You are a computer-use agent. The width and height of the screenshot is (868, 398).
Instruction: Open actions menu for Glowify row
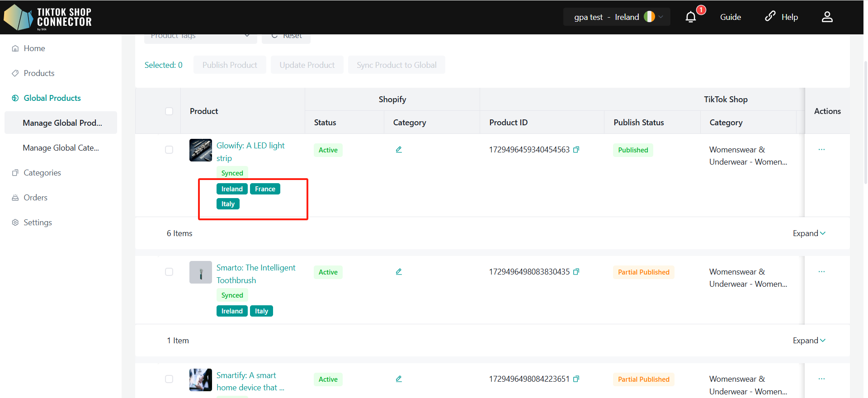pos(821,150)
